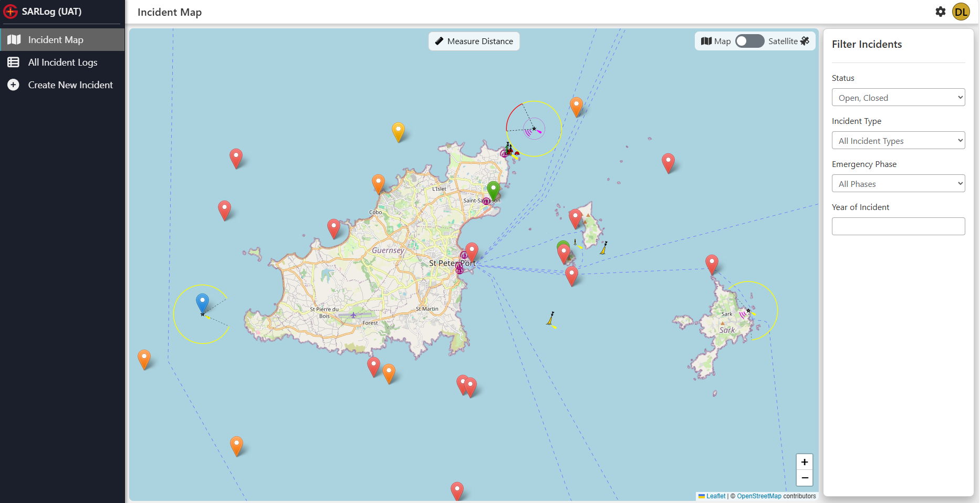Click the green marker near Saint-Sampson
This screenshot has height=503, width=980.
493,190
